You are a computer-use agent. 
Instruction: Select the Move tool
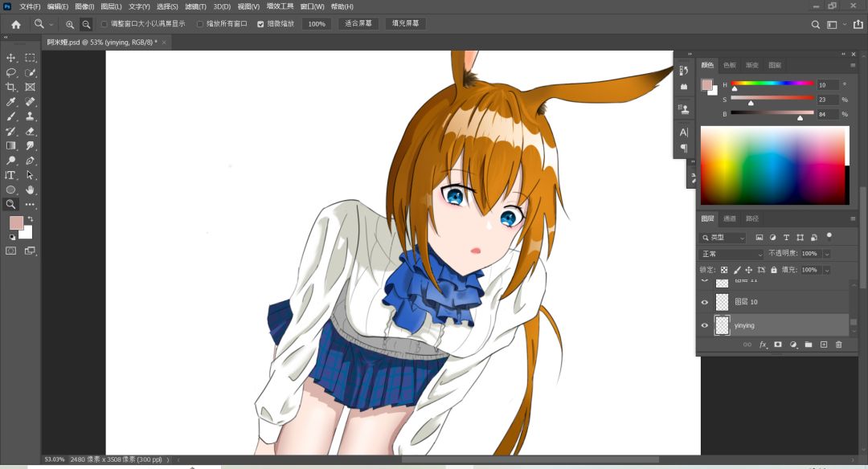pyautogui.click(x=10, y=58)
